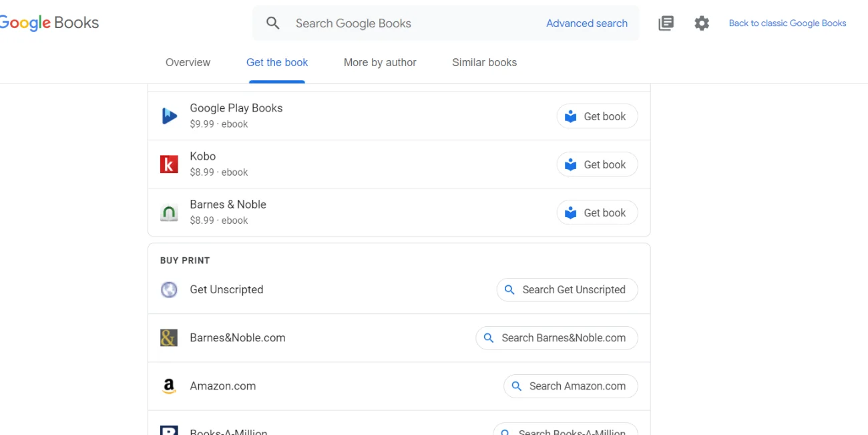
Task: Click the Kobo seller name
Action: pyautogui.click(x=203, y=156)
